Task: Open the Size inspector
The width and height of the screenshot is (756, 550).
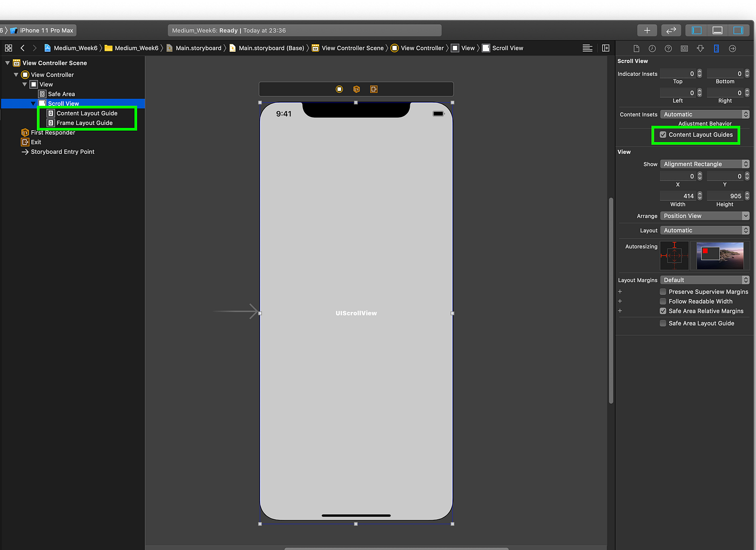Action: tap(716, 48)
